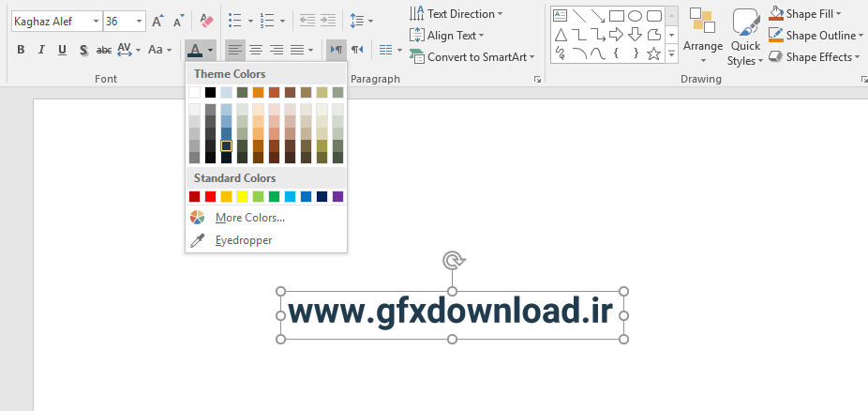868x411 pixels.
Task: Apply numbered list formatting
Action: [269, 21]
